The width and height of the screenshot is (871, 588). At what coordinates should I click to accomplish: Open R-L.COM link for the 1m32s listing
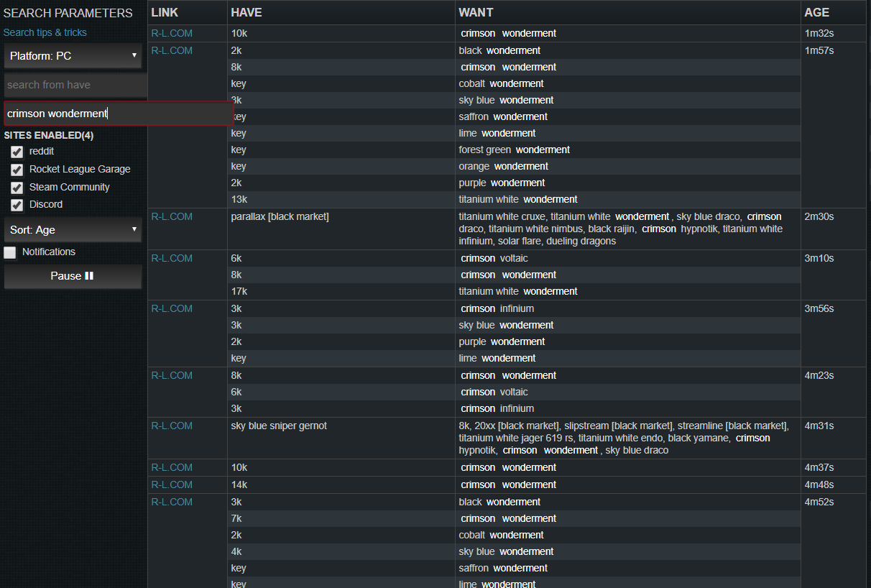click(172, 33)
